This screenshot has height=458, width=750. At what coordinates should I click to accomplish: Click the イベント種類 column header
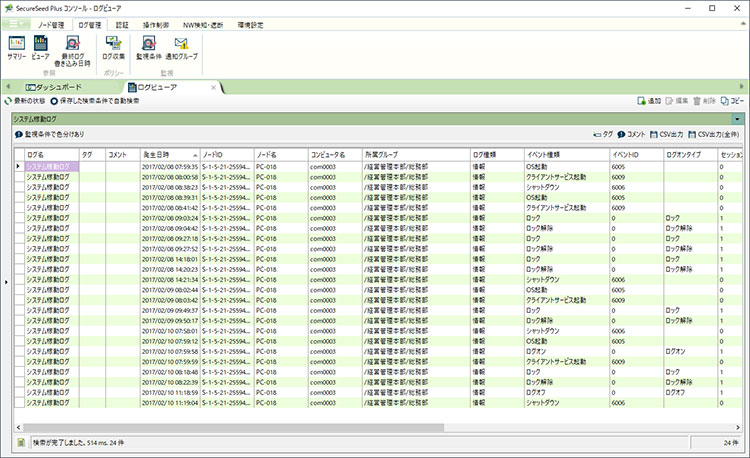click(x=567, y=155)
